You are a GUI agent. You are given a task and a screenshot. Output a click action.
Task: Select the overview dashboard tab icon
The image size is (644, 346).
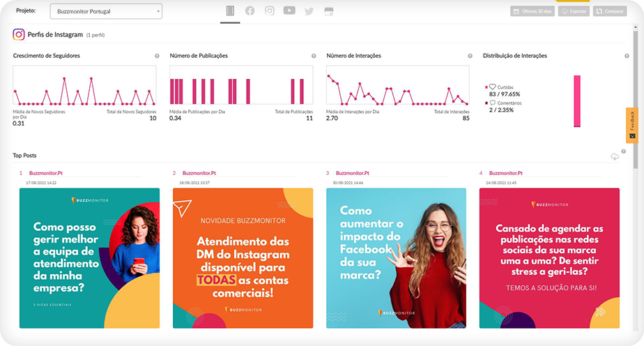pyautogui.click(x=230, y=10)
